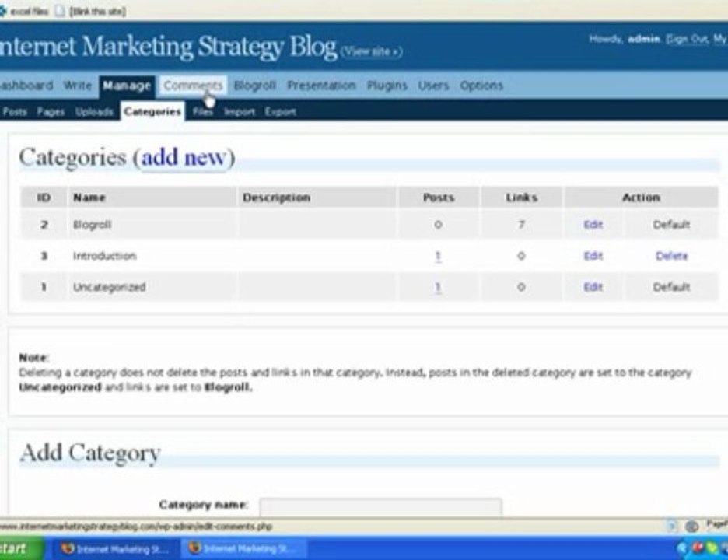This screenshot has height=560, width=728.
Task: Open the Import submenu
Action: click(239, 112)
